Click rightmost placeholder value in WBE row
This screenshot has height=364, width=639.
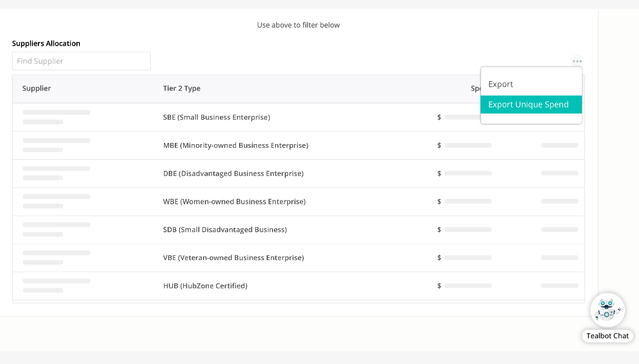click(x=559, y=201)
